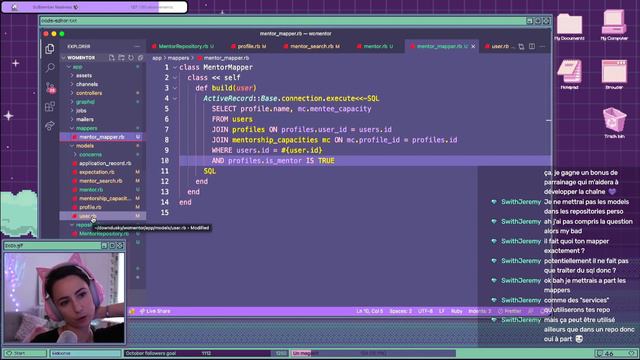Open the editor more actions ellipsis menu
This screenshot has height=360, width=640.
pos(542,47)
